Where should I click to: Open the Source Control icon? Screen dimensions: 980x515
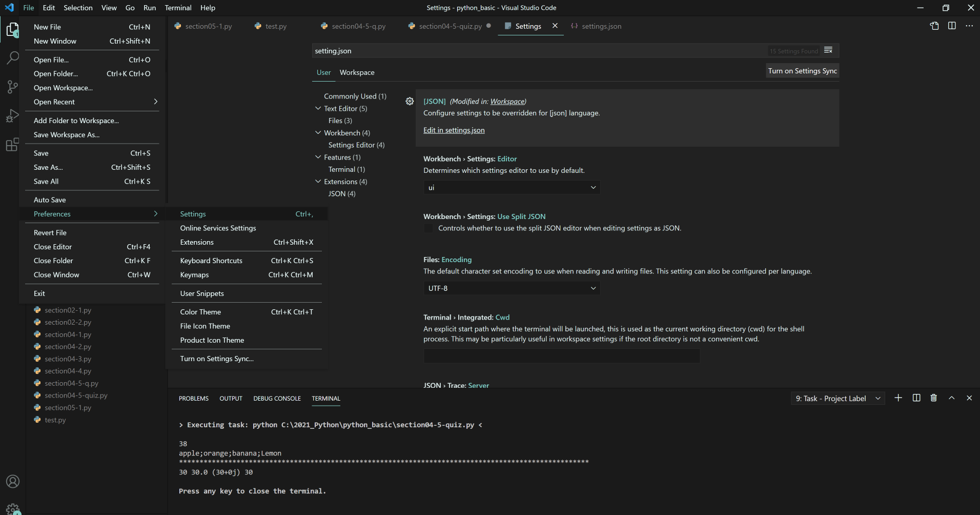tap(12, 87)
